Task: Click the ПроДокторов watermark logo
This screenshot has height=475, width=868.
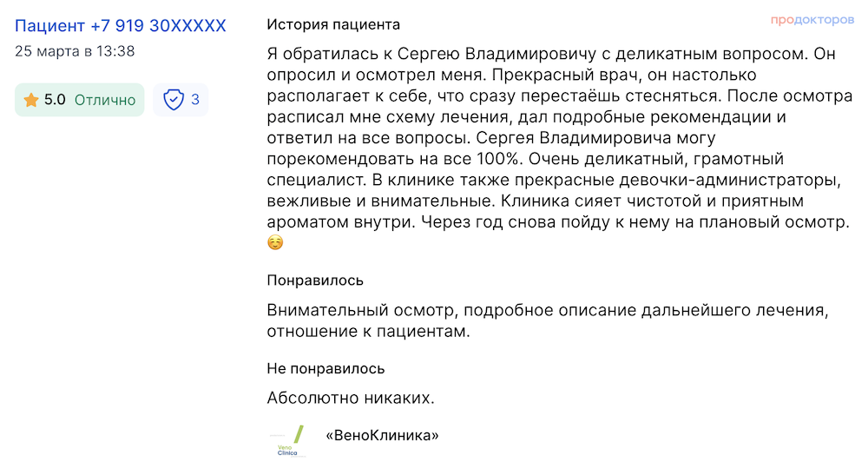Action: coord(812,20)
